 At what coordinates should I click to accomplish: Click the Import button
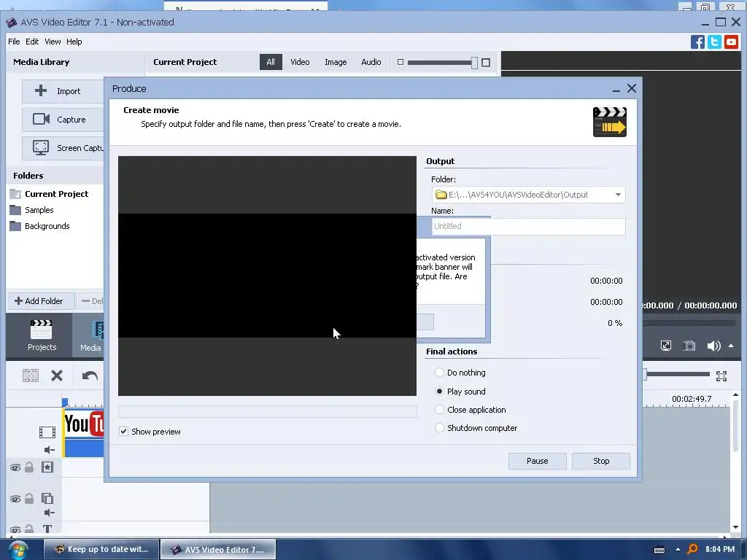(63, 91)
